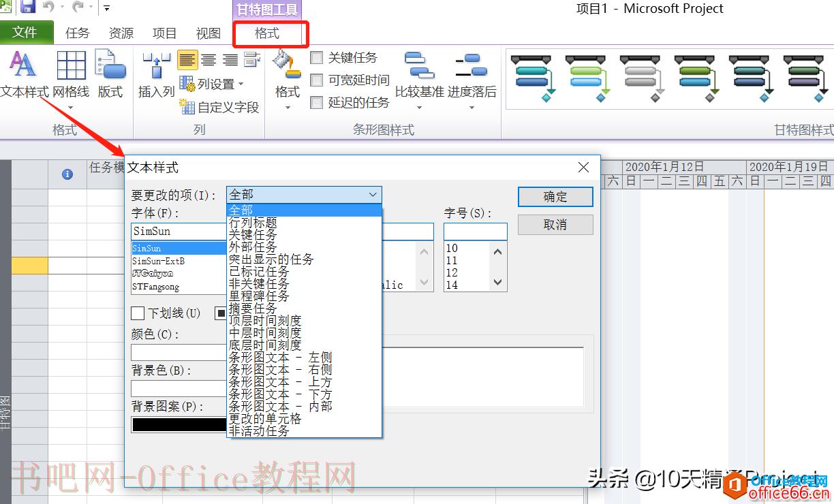The width and height of the screenshot is (834, 504).
Task: Open Slippage (进度落后) option
Action: coord(472,78)
